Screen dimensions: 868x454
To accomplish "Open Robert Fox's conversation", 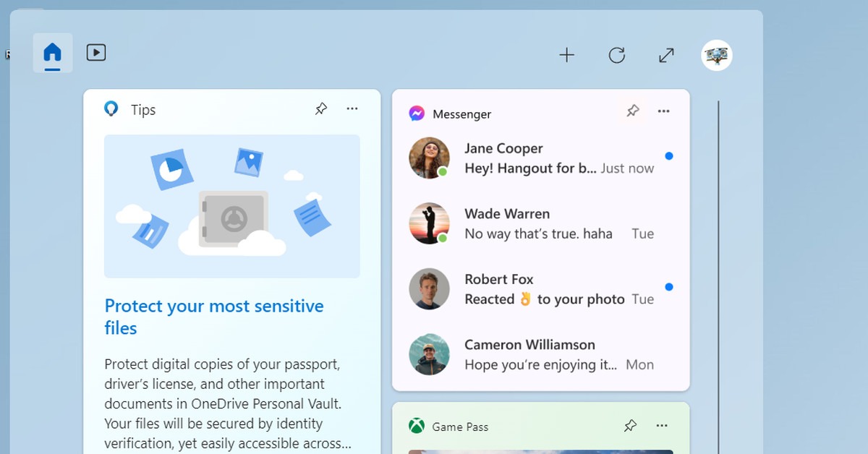I will (541, 289).
